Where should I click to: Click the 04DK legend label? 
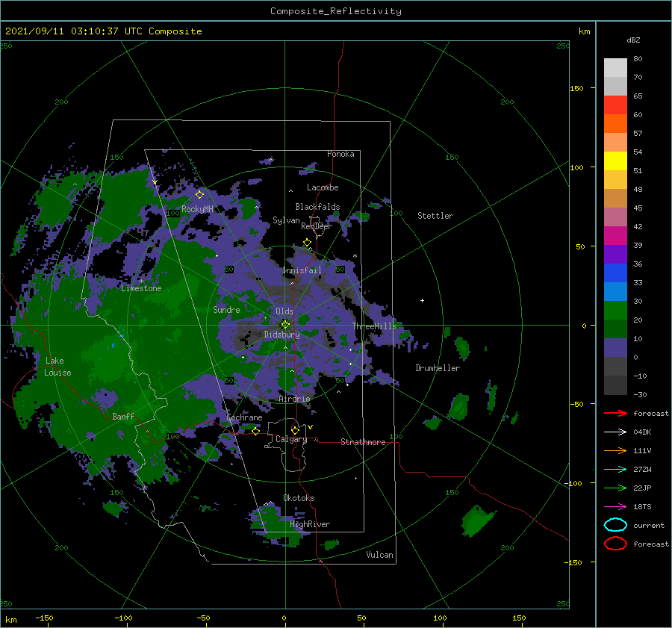coord(642,432)
